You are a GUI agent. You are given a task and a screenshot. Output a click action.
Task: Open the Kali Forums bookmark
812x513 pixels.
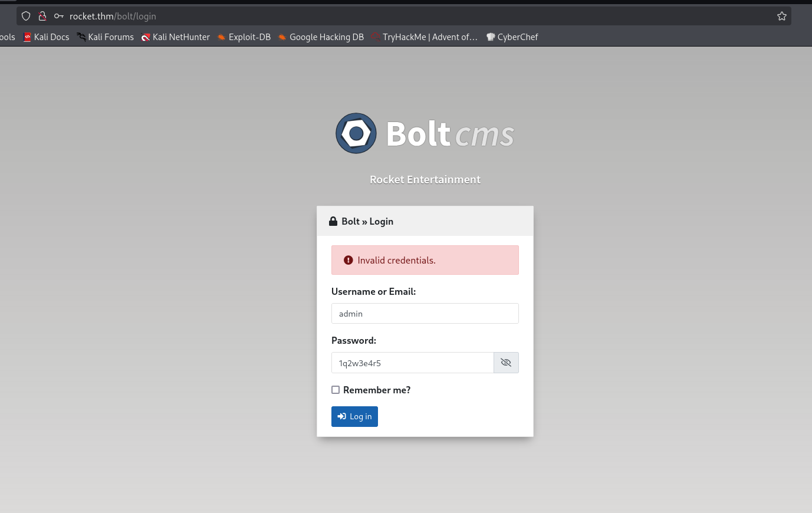pyautogui.click(x=105, y=37)
